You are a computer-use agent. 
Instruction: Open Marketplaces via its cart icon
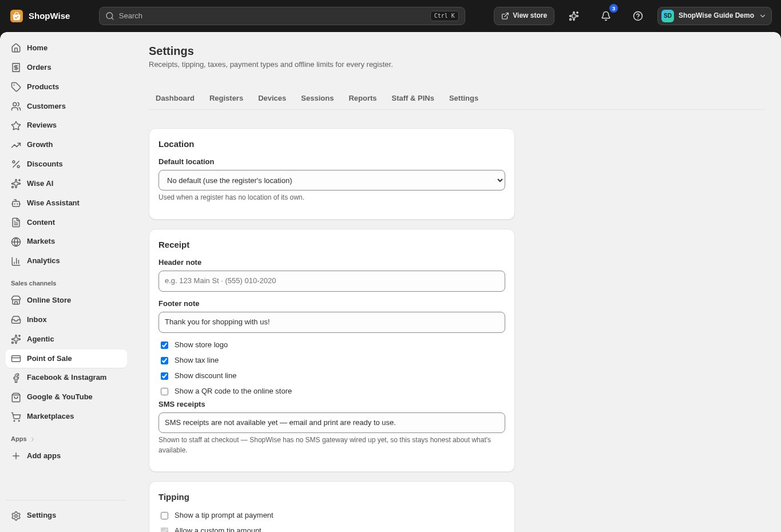pyautogui.click(x=16, y=416)
